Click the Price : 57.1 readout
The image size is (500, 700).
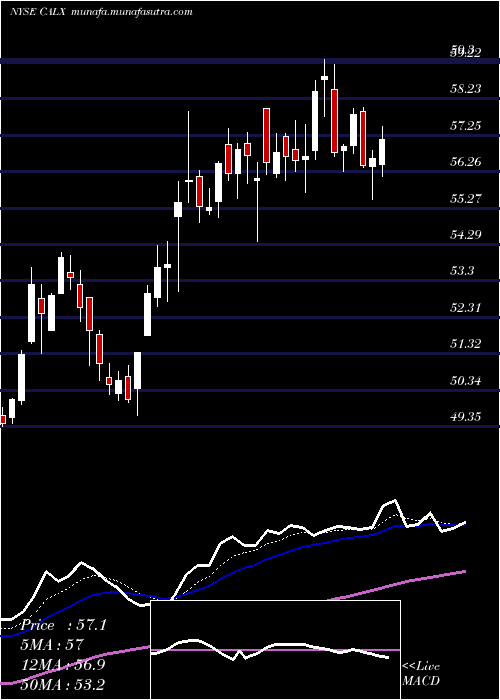(63, 625)
